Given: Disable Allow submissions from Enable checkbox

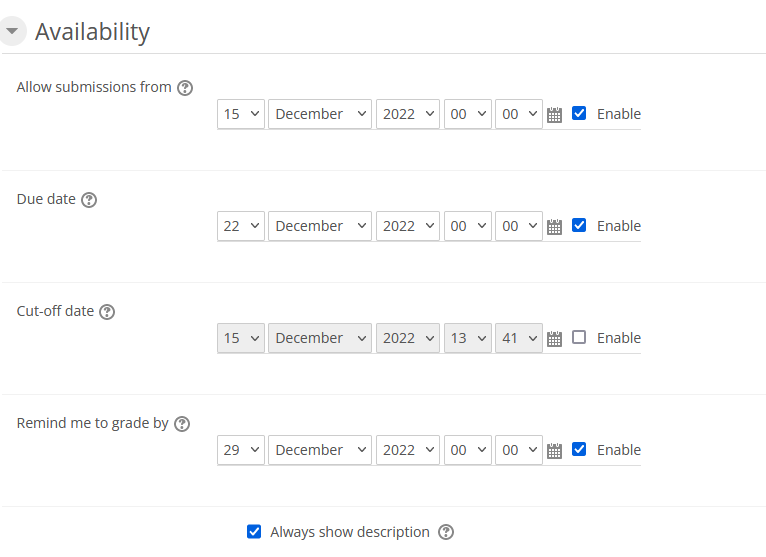Looking at the screenshot, I should pyautogui.click(x=579, y=114).
